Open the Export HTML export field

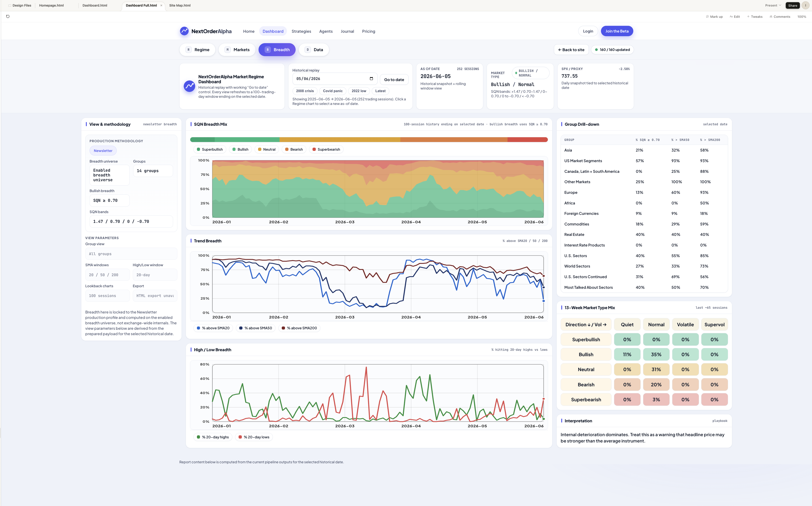pos(155,296)
